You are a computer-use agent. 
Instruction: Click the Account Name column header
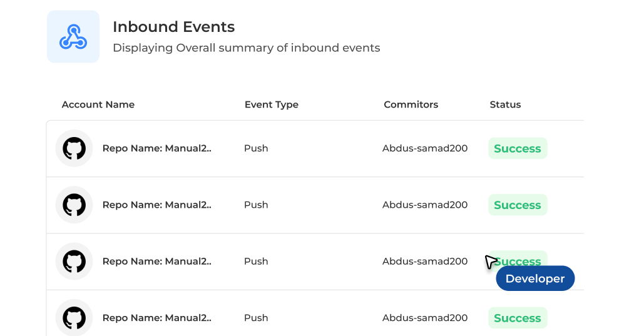pyautogui.click(x=98, y=104)
